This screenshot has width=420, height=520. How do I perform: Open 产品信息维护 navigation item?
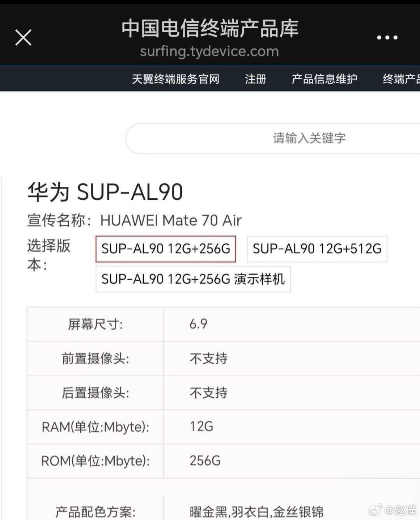324,79
